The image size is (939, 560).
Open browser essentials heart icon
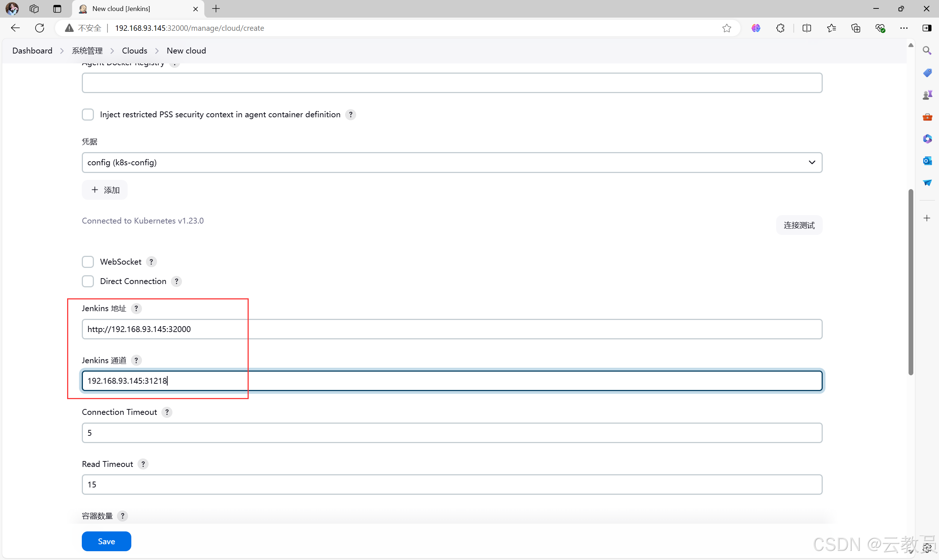coord(880,28)
